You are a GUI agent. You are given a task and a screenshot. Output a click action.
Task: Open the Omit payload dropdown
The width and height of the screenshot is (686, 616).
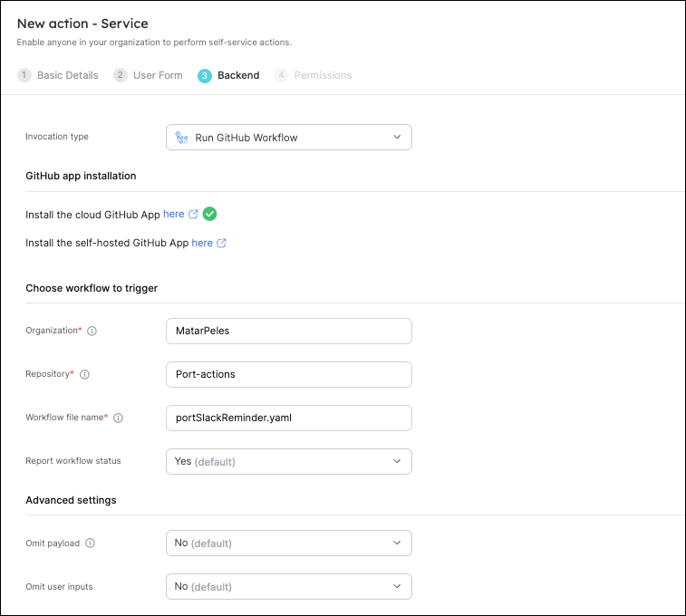pos(289,543)
